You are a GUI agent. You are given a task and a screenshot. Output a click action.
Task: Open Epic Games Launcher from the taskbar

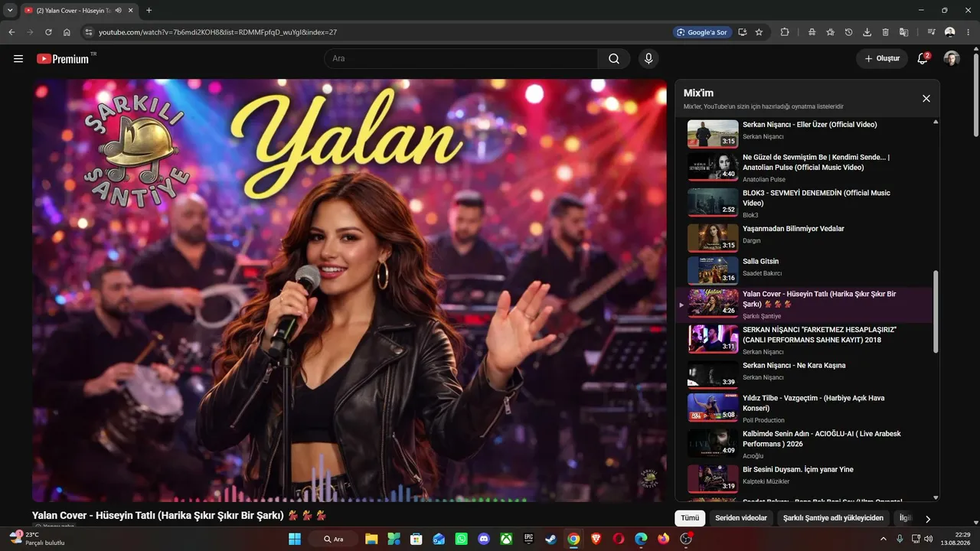(528, 539)
